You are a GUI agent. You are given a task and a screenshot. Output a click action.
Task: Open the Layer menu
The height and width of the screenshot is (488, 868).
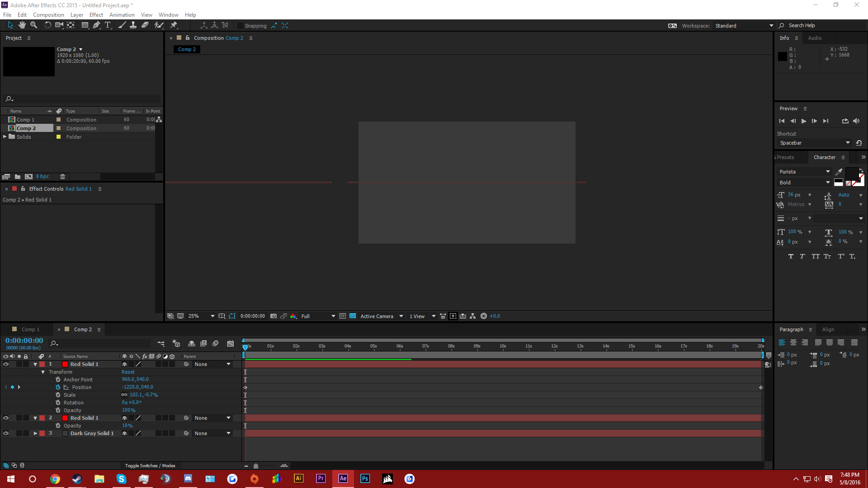point(77,15)
